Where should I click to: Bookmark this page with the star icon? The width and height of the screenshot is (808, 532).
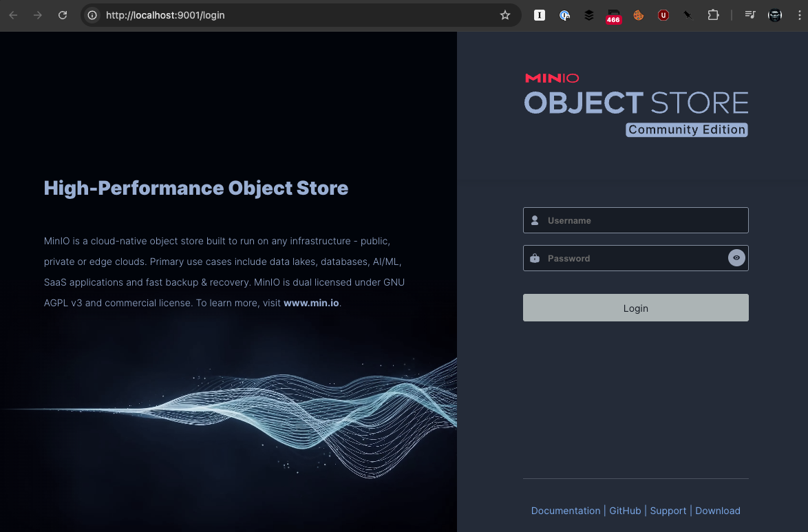tap(505, 15)
